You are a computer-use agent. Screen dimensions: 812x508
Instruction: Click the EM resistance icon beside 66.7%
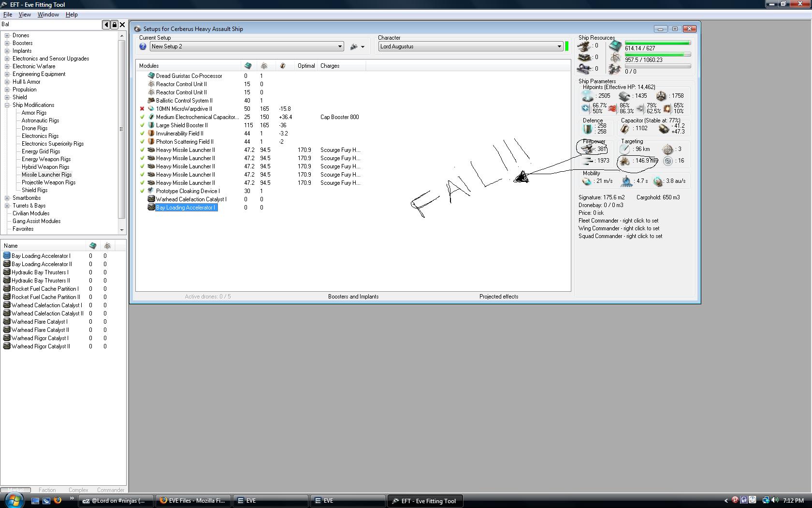tap(586, 108)
